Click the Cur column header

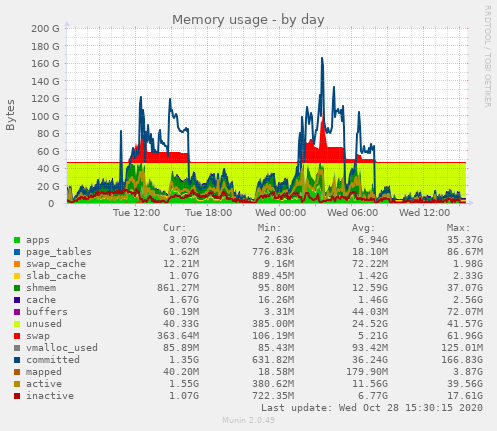click(175, 228)
